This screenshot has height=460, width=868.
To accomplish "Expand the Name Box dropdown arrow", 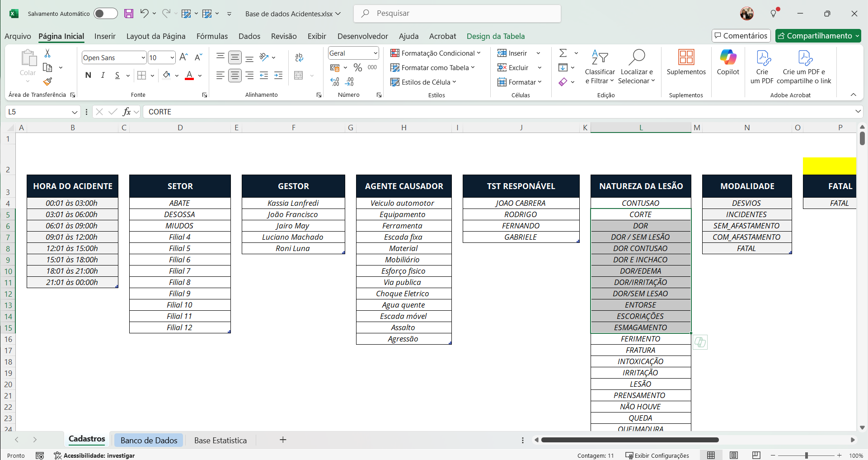I will 75,112.
